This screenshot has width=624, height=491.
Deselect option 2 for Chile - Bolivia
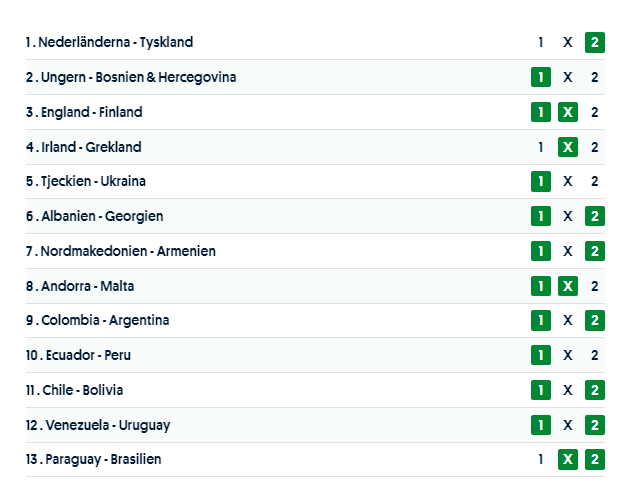595,390
